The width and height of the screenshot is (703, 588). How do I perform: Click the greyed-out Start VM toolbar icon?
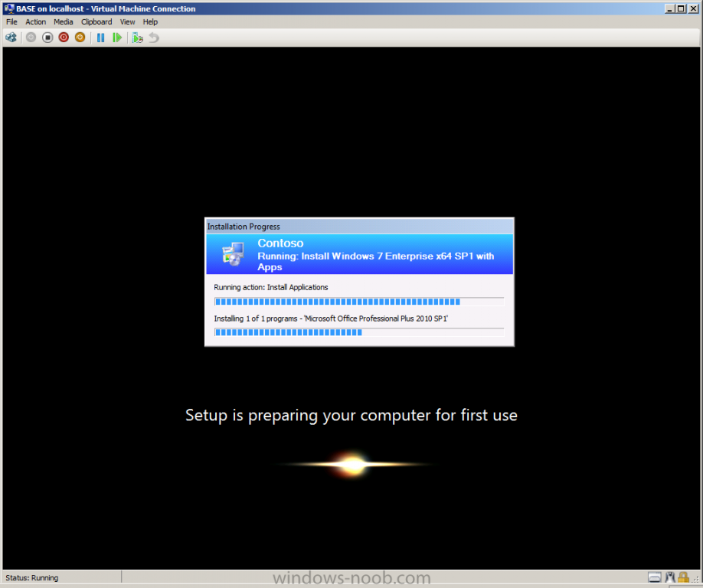[31, 38]
